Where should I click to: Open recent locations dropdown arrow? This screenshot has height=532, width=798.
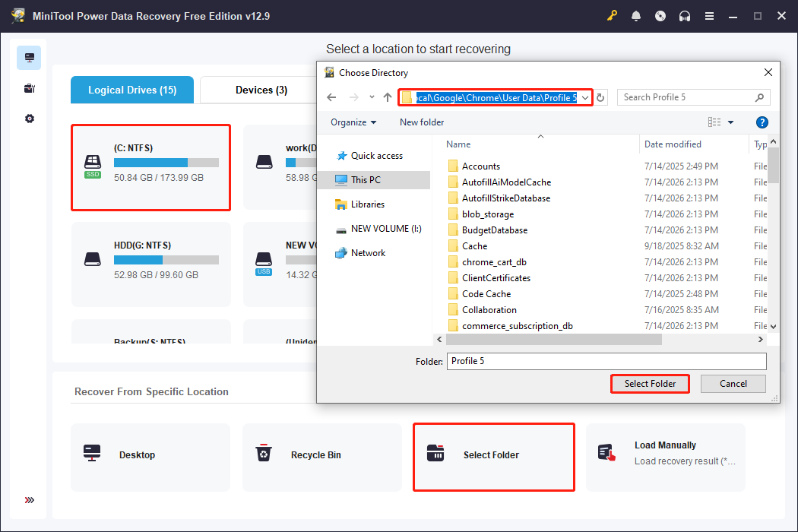pyautogui.click(x=372, y=97)
